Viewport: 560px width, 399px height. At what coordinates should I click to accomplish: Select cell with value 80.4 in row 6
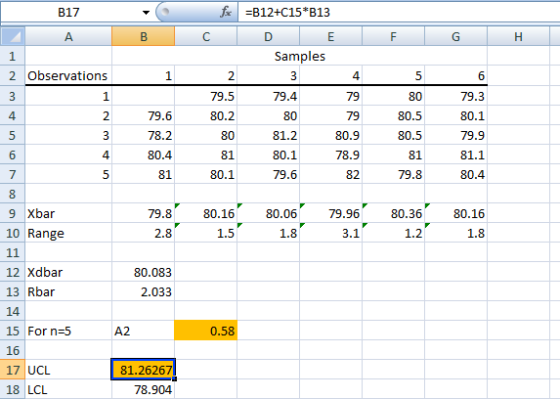[x=143, y=155]
